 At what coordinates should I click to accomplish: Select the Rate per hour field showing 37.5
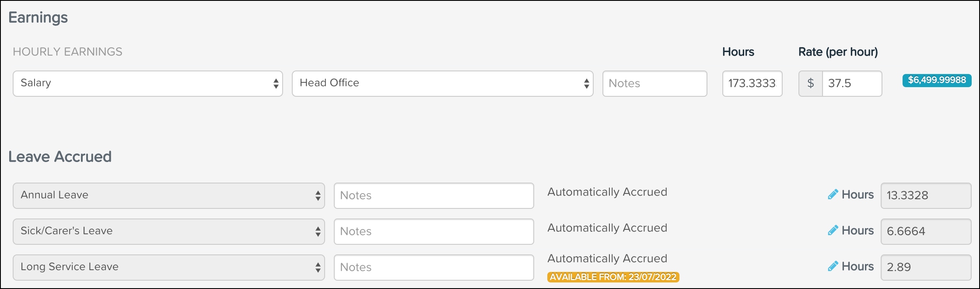point(851,83)
